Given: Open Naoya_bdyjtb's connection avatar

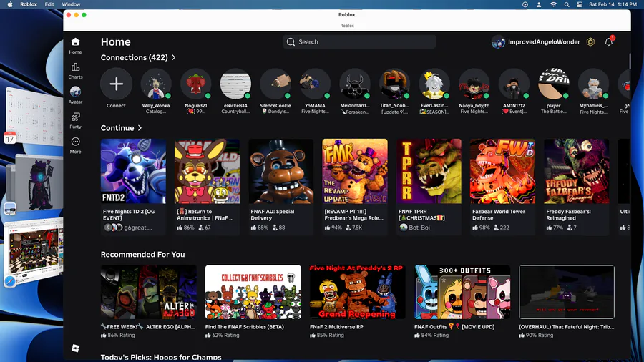Looking at the screenshot, I should [x=474, y=84].
